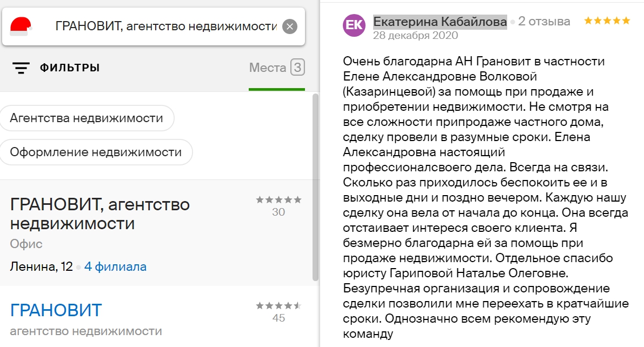Viewport: 644px width, 347px height.
Task: Open ГРАНОВИТ, агентство недвижимости result card
Action: [x=156, y=233]
